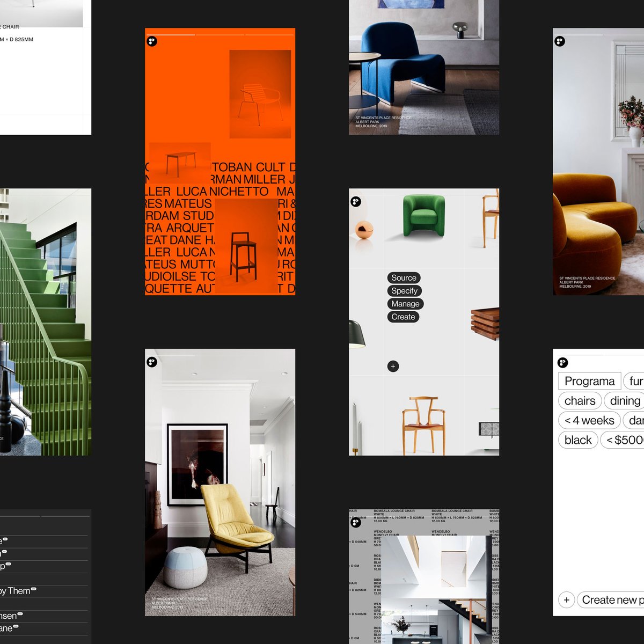Select the Source pill
The height and width of the screenshot is (644, 644).
pyautogui.click(x=404, y=278)
